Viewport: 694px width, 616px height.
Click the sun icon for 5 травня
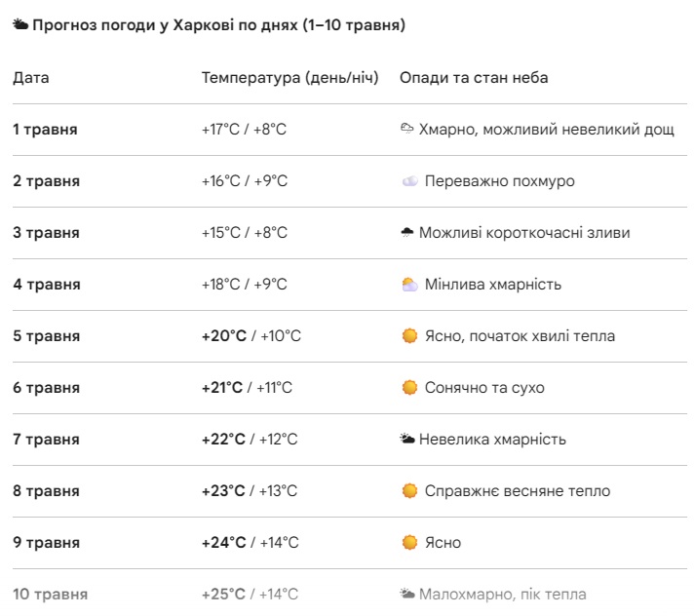pos(409,336)
